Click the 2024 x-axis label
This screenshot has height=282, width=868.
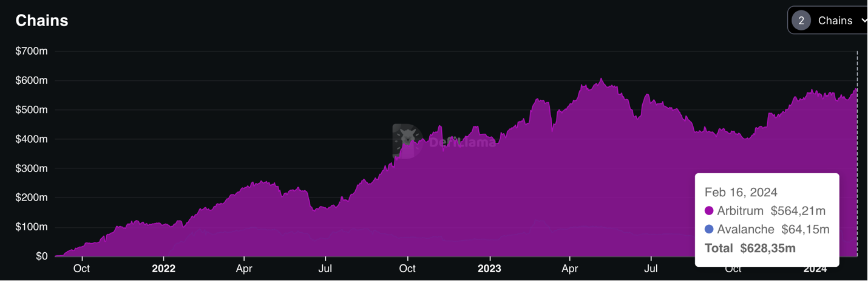(815, 269)
